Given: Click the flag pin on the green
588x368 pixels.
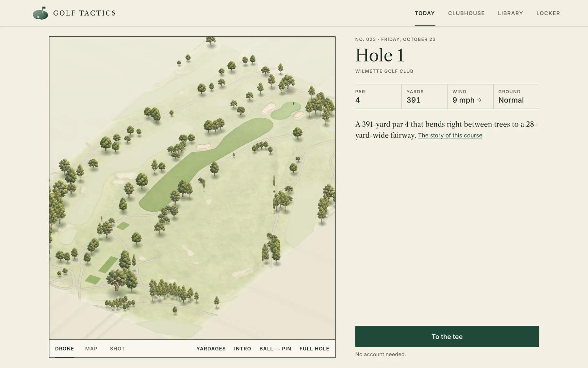Looking at the screenshot, I should pos(294,104).
